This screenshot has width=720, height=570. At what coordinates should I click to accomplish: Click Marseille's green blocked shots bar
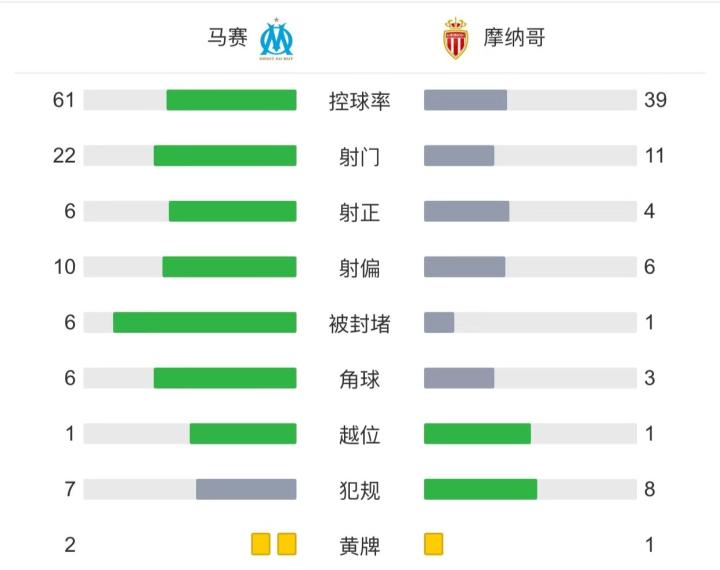click(x=205, y=322)
